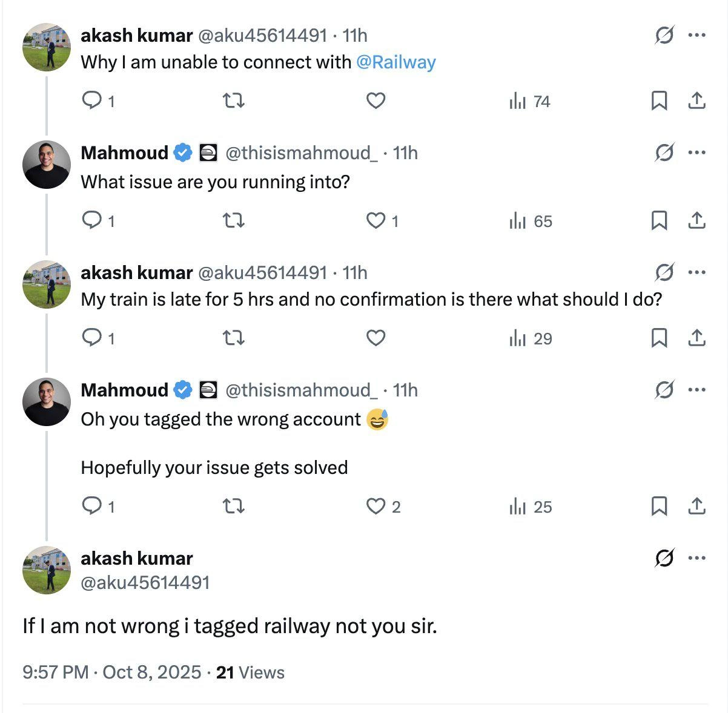Toggle the like on 'What issue are you running into?'

tap(383, 220)
